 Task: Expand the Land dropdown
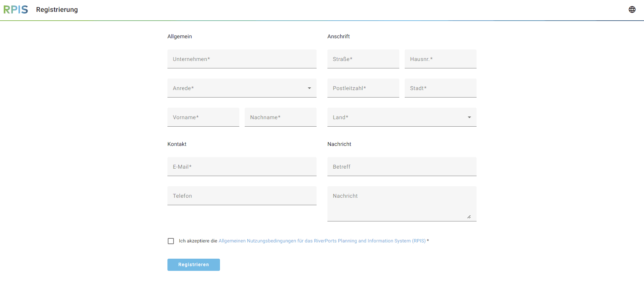coord(402,117)
